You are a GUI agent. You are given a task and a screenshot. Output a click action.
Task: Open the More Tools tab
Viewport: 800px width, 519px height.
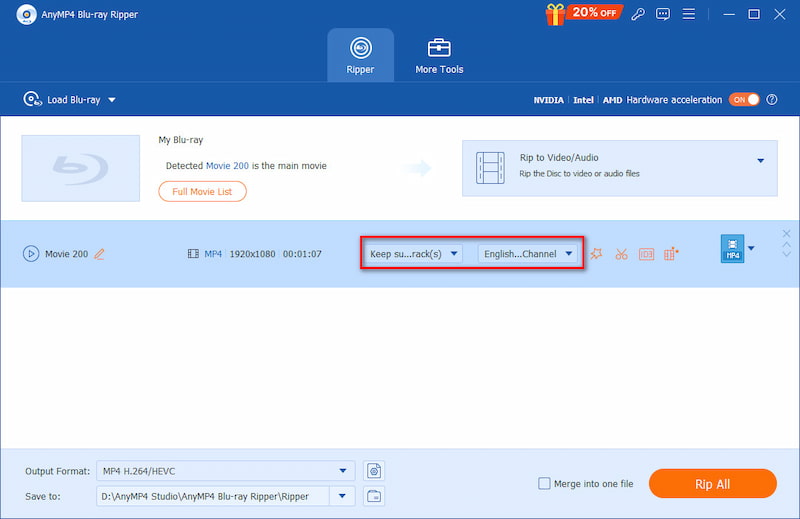(x=439, y=55)
